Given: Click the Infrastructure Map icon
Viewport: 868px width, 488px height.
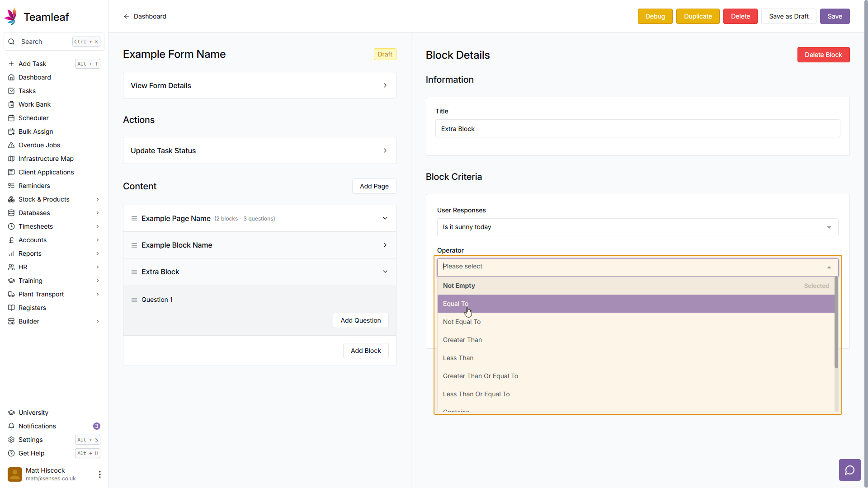Looking at the screenshot, I should coord(11,159).
